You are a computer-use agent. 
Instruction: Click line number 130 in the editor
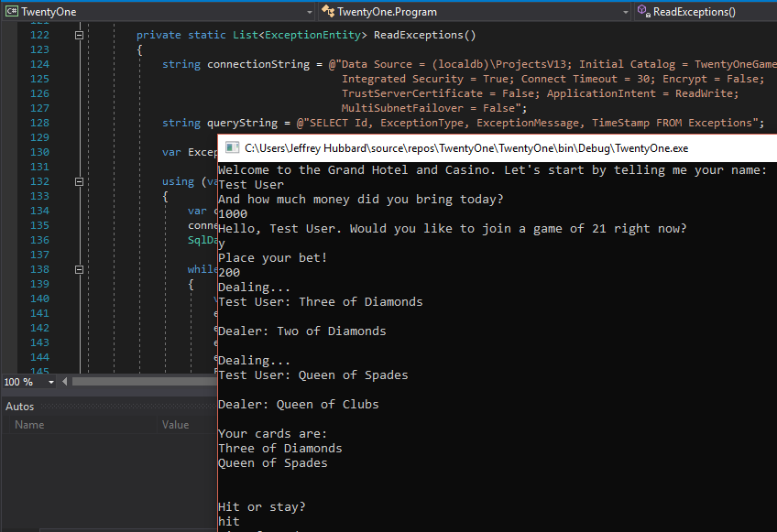pyautogui.click(x=39, y=152)
